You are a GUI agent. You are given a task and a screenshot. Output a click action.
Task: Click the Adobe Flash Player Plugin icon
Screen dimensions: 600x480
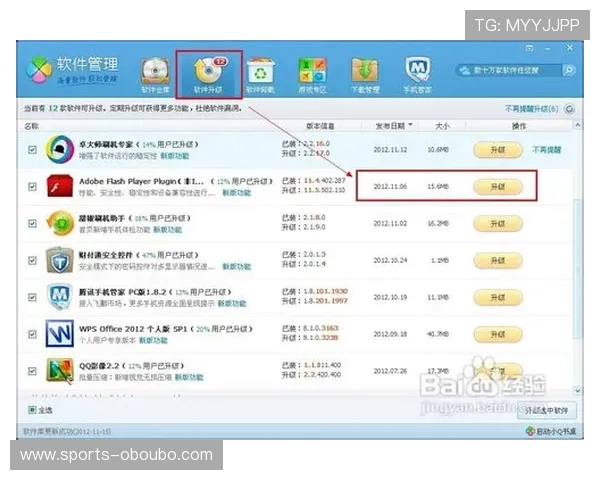click(x=58, y=186)
